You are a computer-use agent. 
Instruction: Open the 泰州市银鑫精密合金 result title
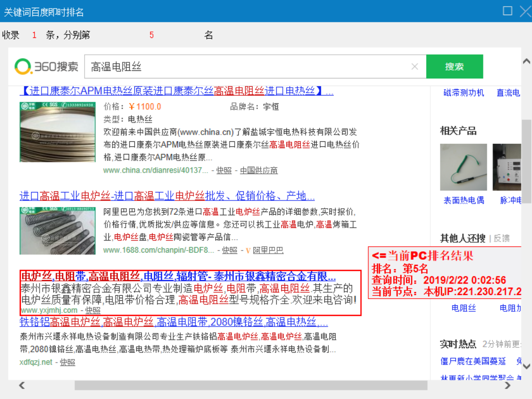pos(178,276)
